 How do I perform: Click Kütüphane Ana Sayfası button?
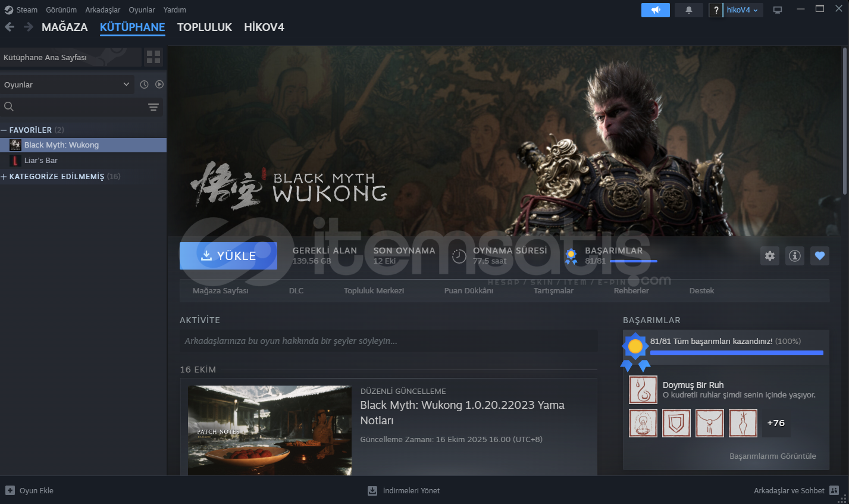71,57
